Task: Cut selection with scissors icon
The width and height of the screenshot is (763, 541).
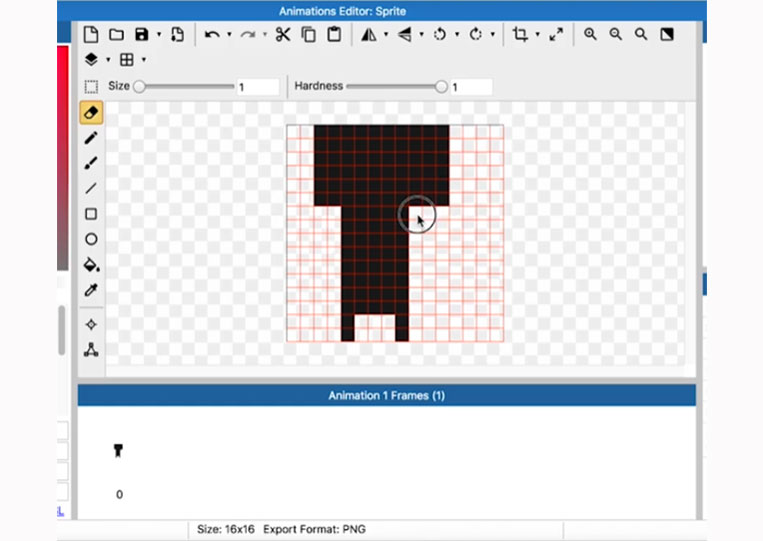Action: (283, 35)
